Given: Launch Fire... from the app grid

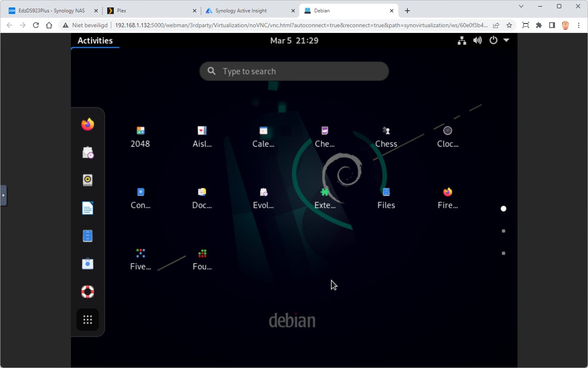Looking at the screenshot, I should [447, 198].
